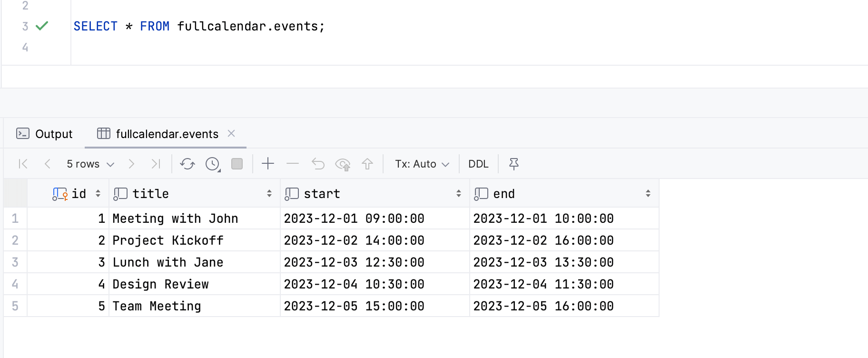The image size is (868, 358).
Task: Preview pending changes with the eye icon
Action: pos(343,164)
